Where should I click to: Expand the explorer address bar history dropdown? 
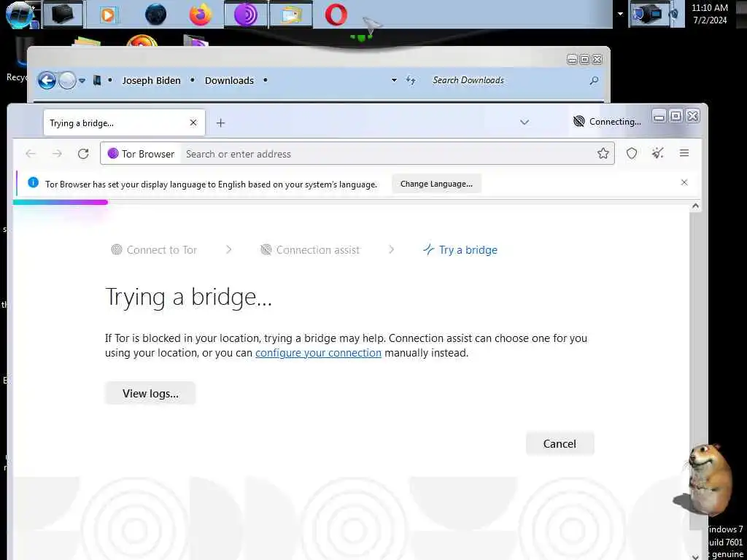394,80
